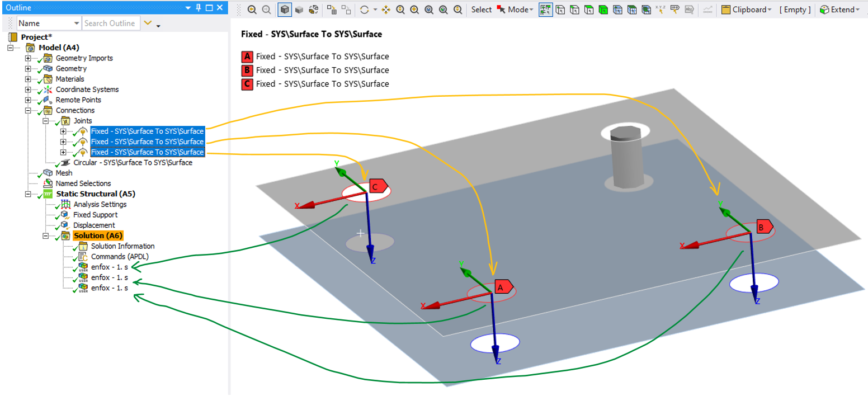Click the Select menu in the toolbar
The height and width of the screenshot is (396, 868).
(482, 10)
